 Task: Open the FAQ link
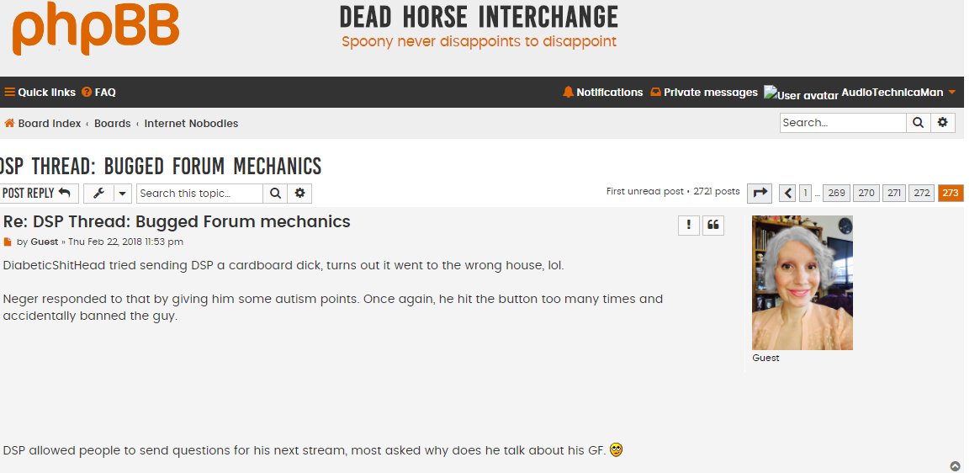[x=98, y=92]
